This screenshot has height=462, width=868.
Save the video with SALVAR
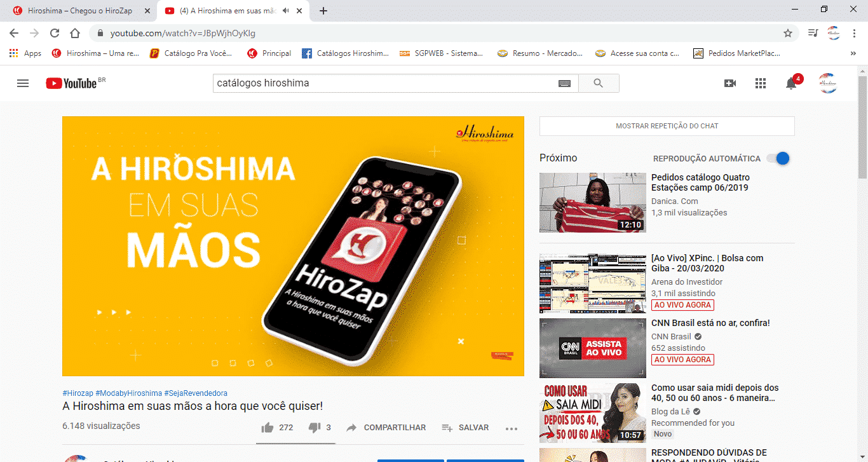point(465,428)
